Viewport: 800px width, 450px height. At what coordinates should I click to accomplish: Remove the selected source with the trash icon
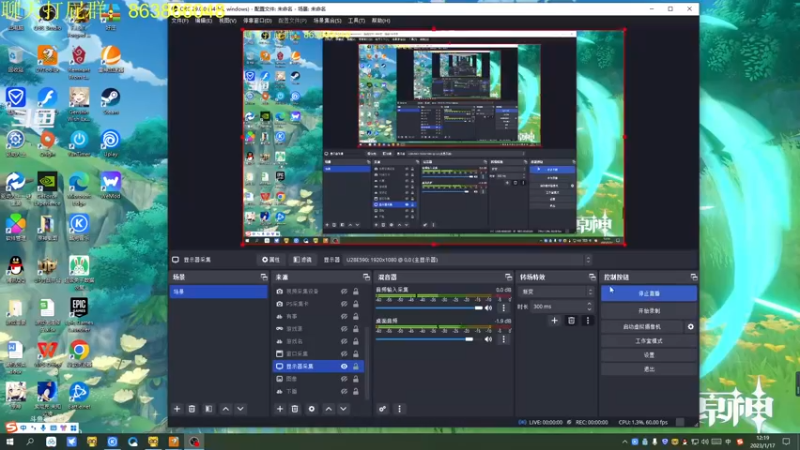[x=295, y=409]
